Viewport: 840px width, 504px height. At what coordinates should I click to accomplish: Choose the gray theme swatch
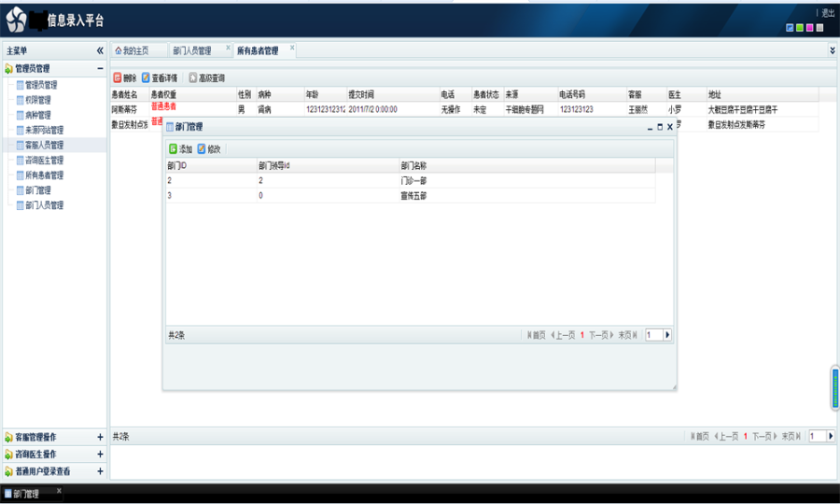coord(819,28)
